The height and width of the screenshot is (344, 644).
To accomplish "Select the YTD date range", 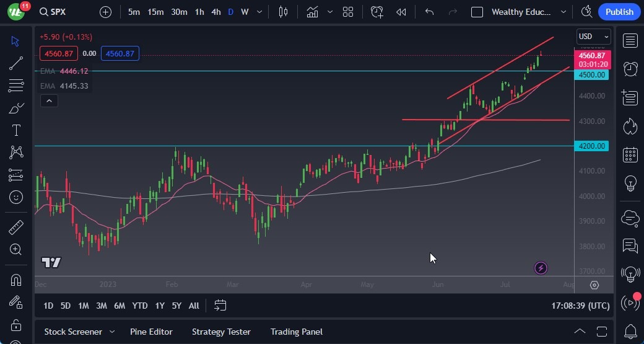I will pyautogui.click(x=140, y=306).
